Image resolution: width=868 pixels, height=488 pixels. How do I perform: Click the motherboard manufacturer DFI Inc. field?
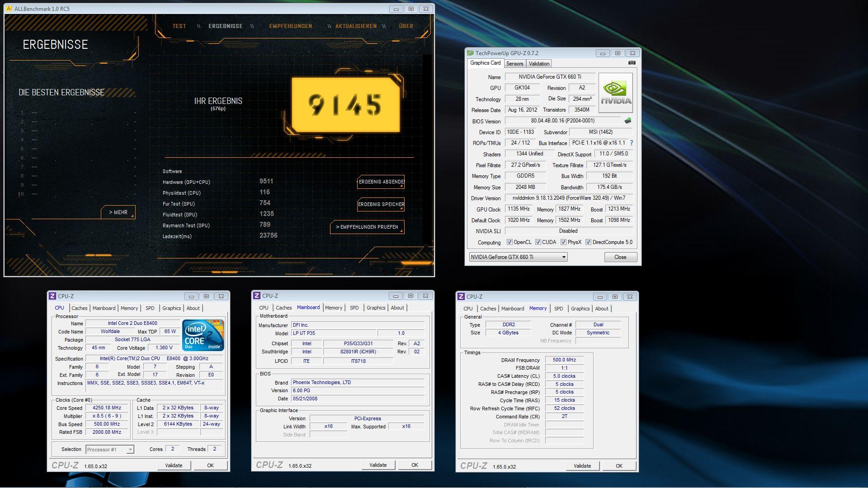point(358,325)
